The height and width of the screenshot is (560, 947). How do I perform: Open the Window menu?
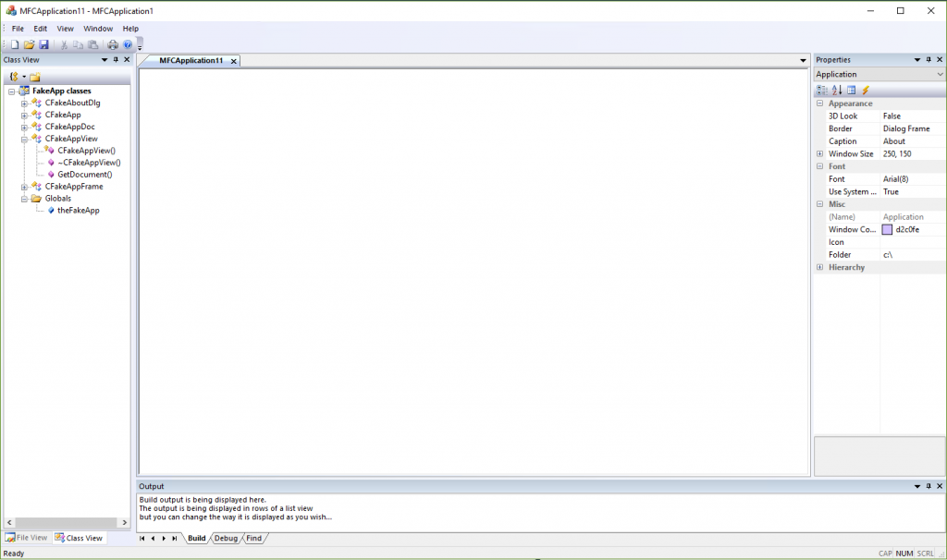pos(98,29)
